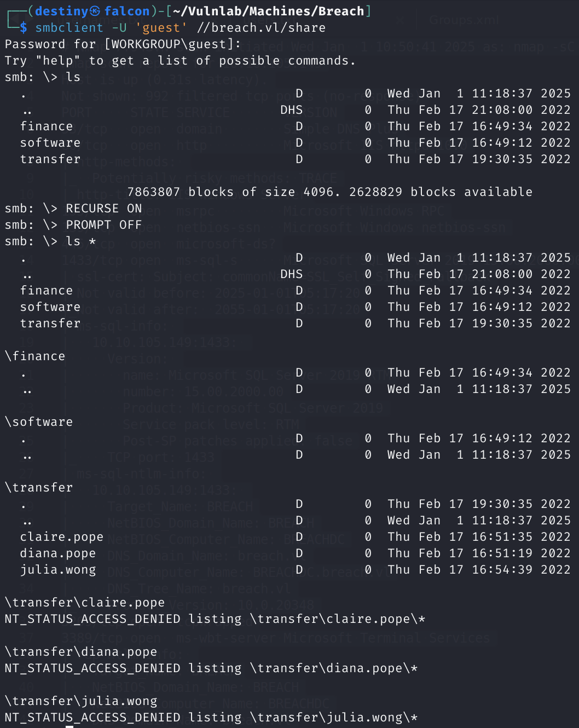Select the diana.pope folder entry in listing

(58, 553)
